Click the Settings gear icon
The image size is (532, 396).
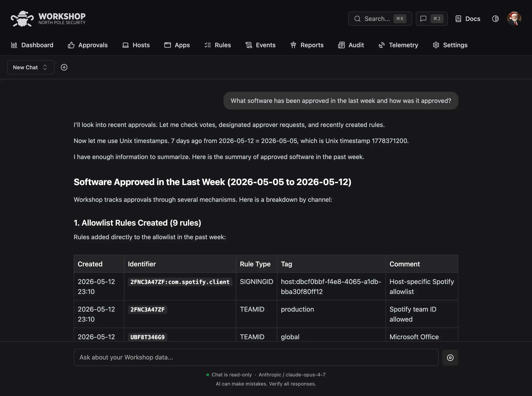coord(436,45)
